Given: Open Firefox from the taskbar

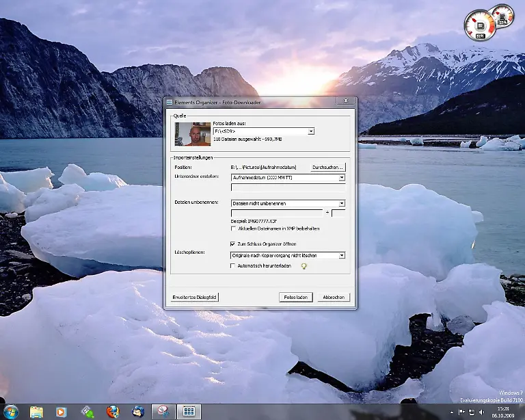Looking at the screenshot, I should tap(113, 412).
